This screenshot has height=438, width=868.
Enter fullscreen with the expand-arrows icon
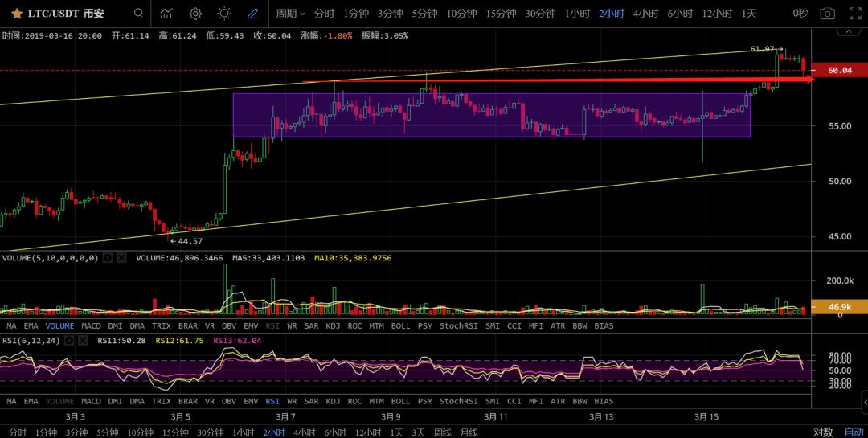pos(855,14)
